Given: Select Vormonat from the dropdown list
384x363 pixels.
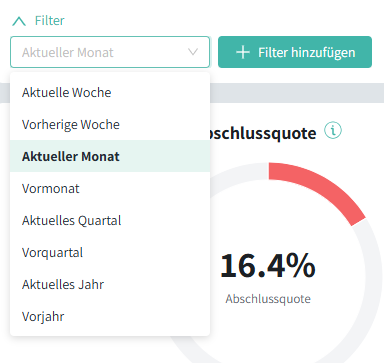Looking at the screenshot, I should 110,188.
